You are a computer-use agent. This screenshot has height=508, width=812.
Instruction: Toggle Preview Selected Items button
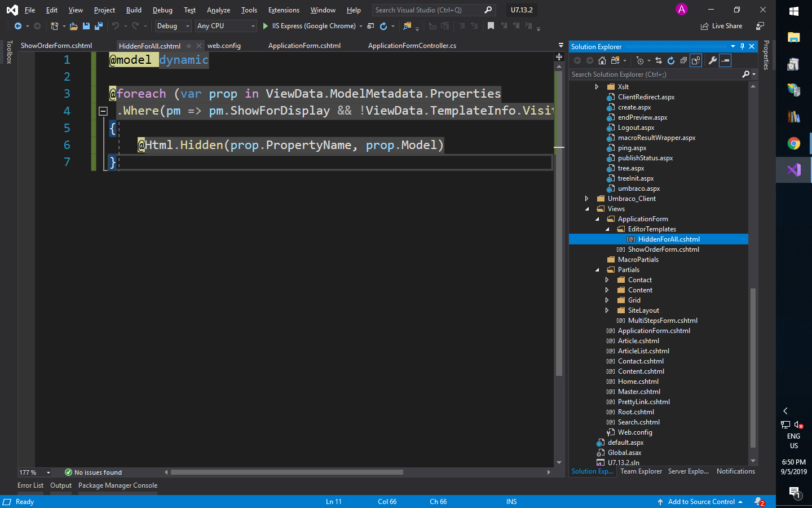(x=726, y=60)
